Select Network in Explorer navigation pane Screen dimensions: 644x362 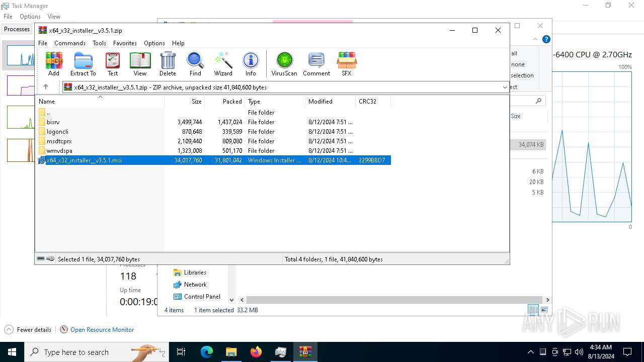click(190, 285)
